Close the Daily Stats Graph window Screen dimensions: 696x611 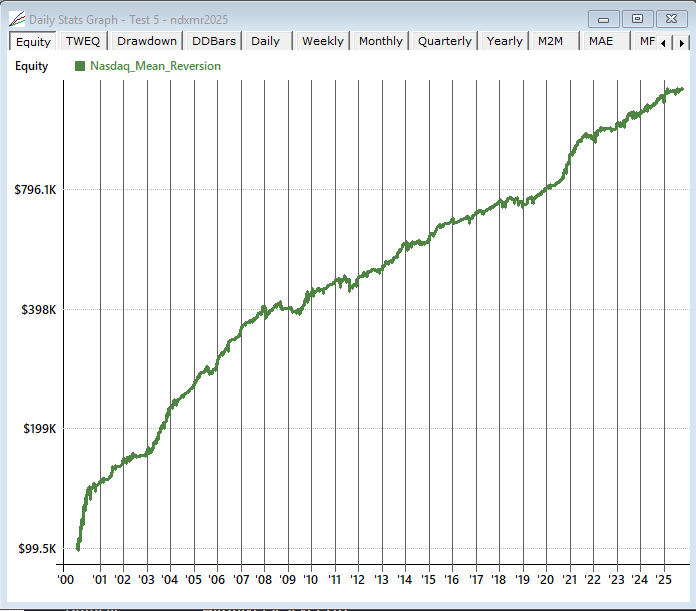coord(671,18)
